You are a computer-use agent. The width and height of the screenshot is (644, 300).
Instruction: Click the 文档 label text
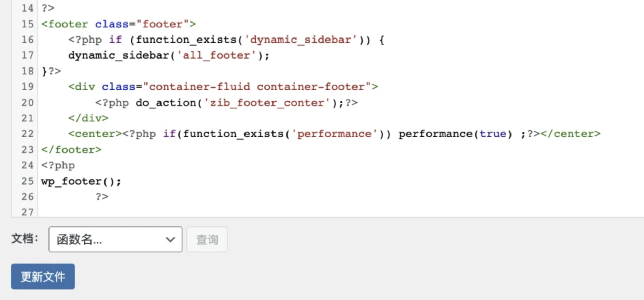(x=24, y=239)
